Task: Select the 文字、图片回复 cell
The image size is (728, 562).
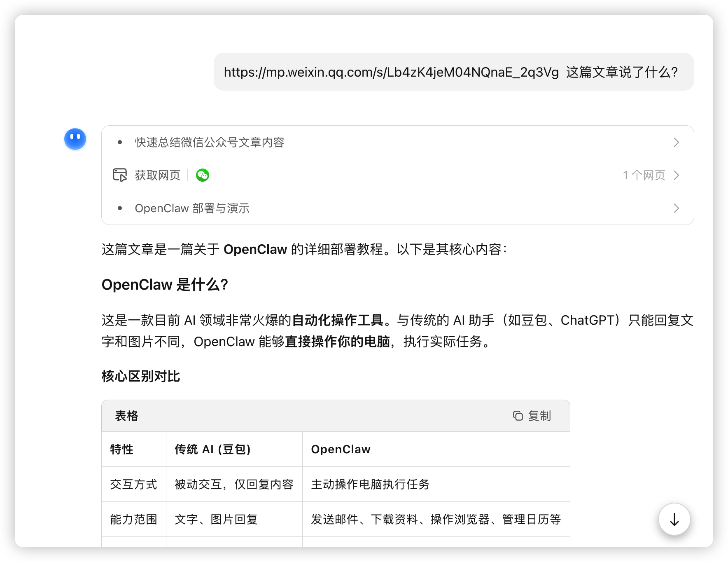Action: (234, 519)
